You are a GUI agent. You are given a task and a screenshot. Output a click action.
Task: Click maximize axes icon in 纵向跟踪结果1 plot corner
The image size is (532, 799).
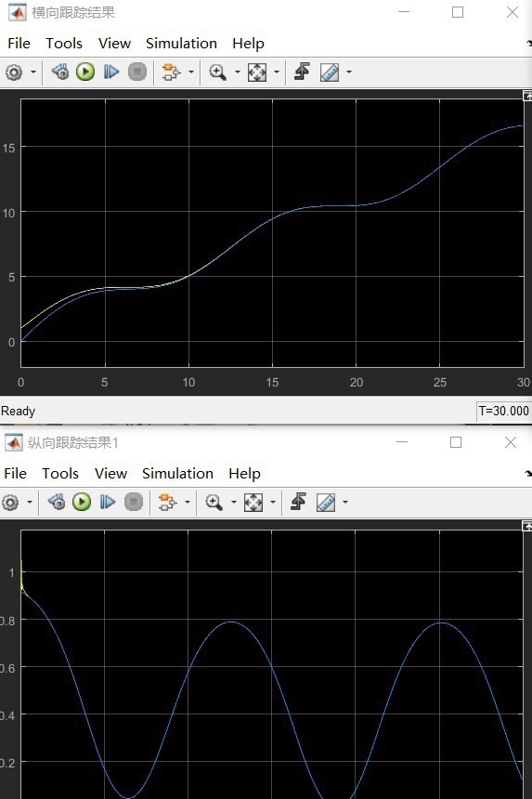click(x=527, y=526)
